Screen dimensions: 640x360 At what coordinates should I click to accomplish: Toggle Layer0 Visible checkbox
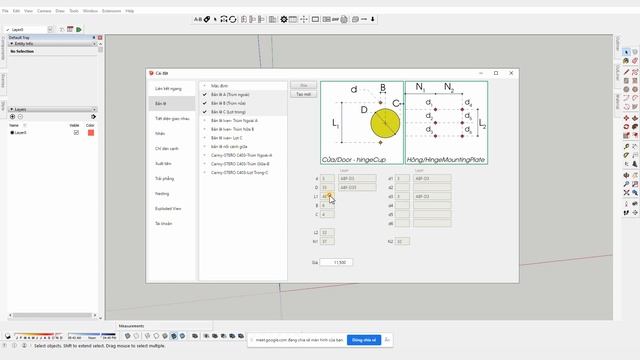pos(76,133)
